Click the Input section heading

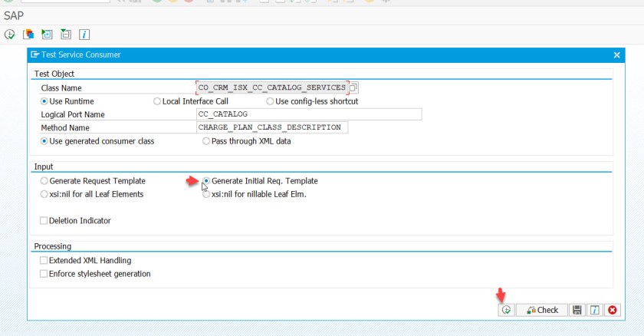(44, 166)
